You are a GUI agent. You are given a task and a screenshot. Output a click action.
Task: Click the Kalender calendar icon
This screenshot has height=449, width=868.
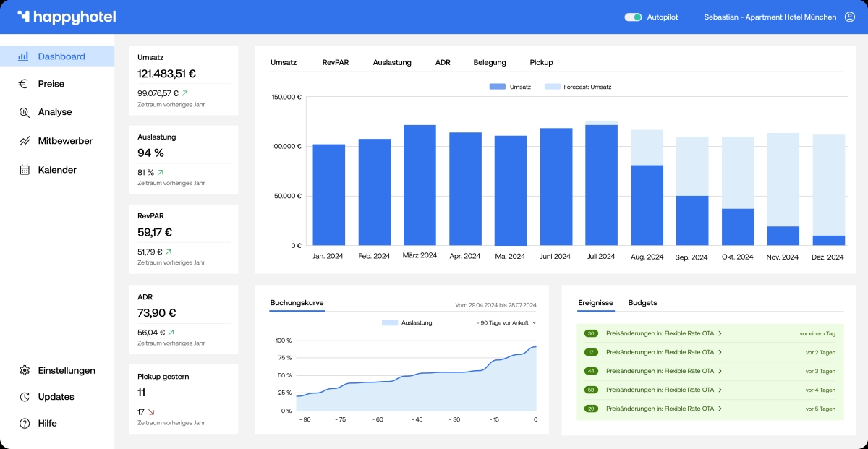pos(24,170)
